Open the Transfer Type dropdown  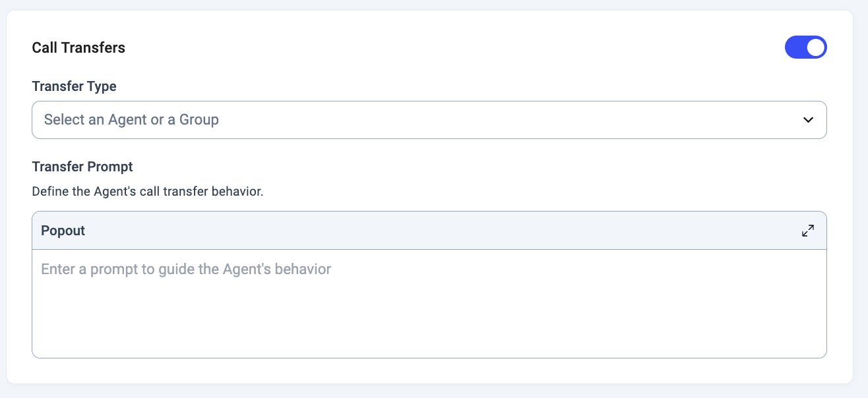click(429, 120)
